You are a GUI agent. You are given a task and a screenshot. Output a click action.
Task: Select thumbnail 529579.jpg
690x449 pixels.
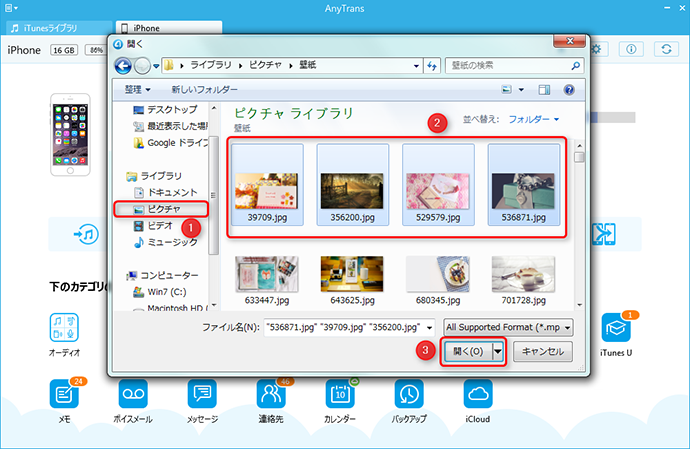438,185
